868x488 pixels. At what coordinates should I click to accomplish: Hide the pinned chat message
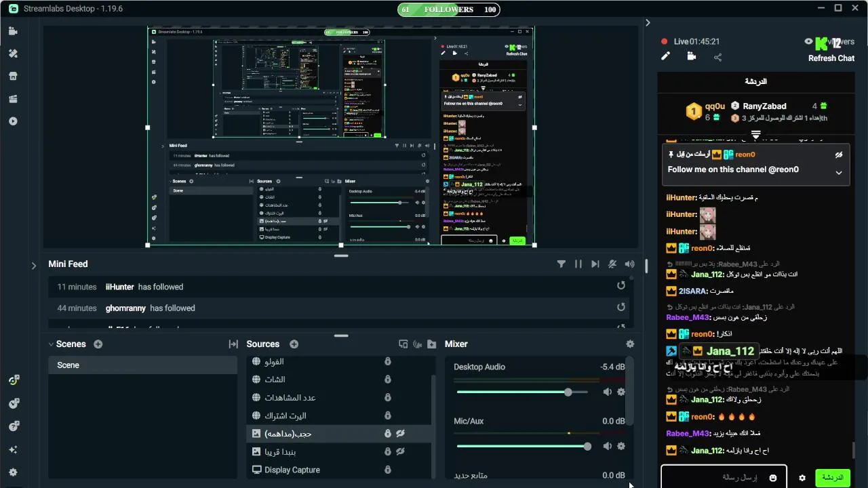tap(839, 155)
